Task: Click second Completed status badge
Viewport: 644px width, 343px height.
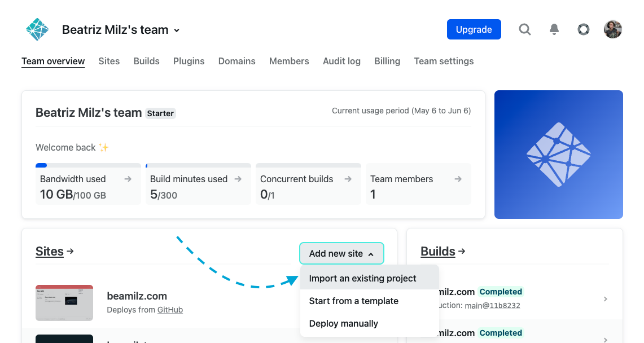Action: coord(501,333)
